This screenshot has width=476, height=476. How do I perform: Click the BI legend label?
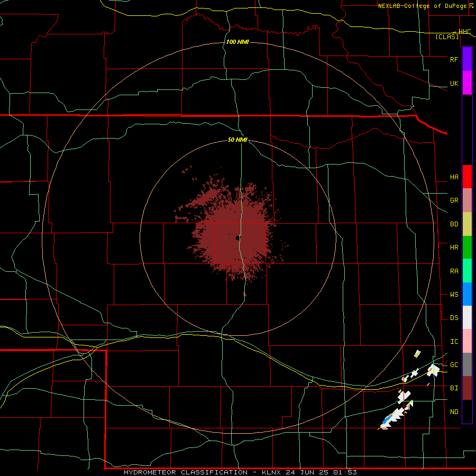point(454,388)
